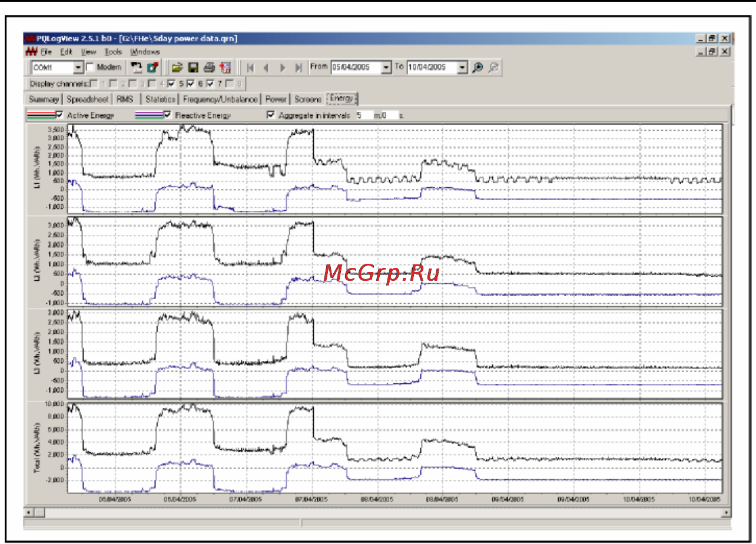
Task: Switch to the RMS tab
Action: tap(125, 99)
